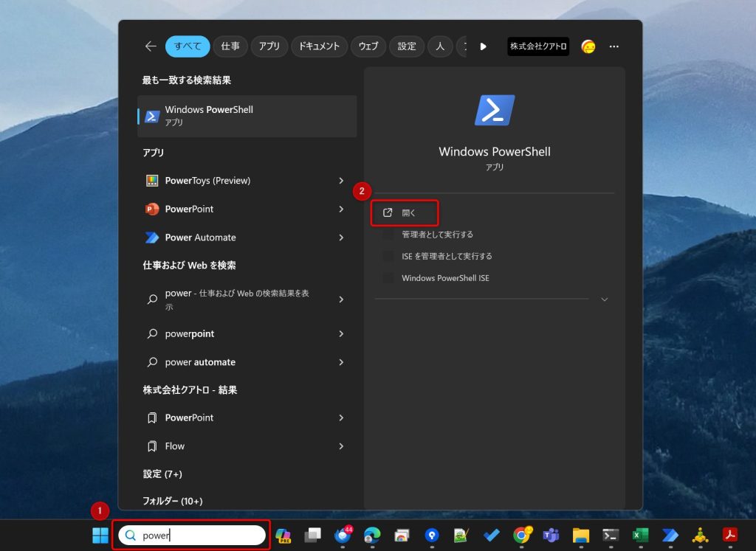Click the back arrow in search panel

click(x=151, y=46)
